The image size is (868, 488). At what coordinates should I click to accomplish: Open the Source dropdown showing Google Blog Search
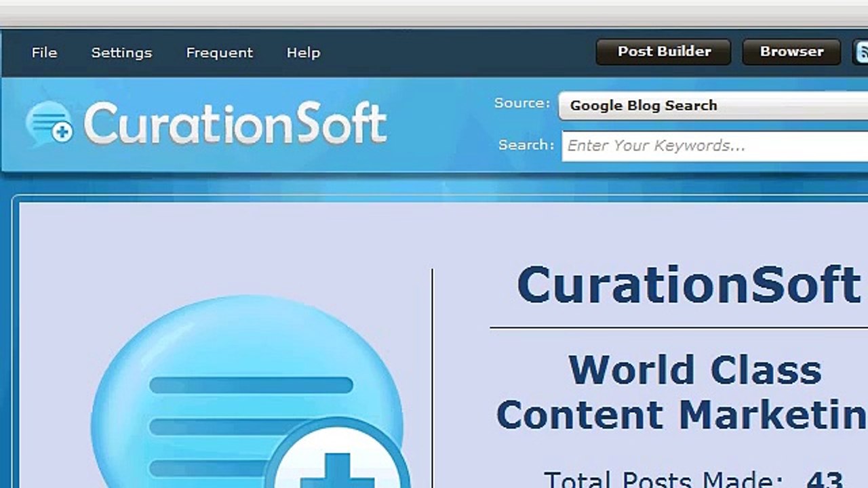[x=713, y=106]
